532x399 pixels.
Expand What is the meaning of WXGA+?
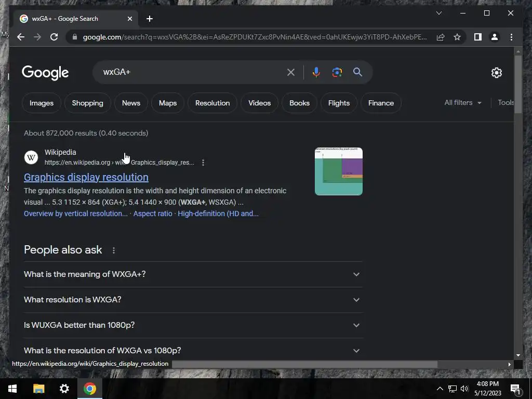pyautogui.click(x=193, y=274)
